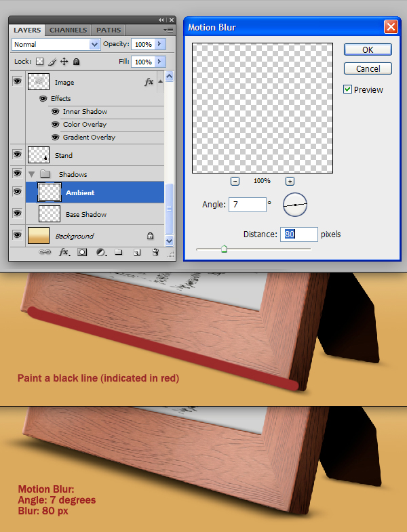Hide the Image layer

tap(18, 81)
